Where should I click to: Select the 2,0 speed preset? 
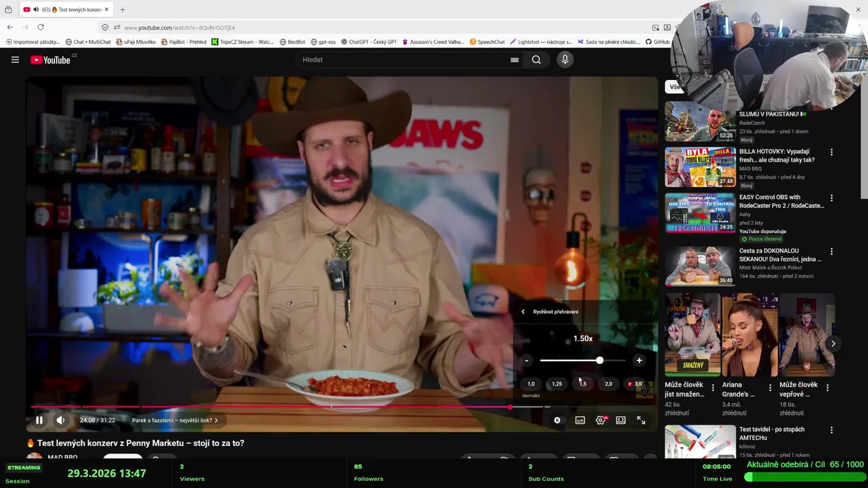click(x=608, y=384)
